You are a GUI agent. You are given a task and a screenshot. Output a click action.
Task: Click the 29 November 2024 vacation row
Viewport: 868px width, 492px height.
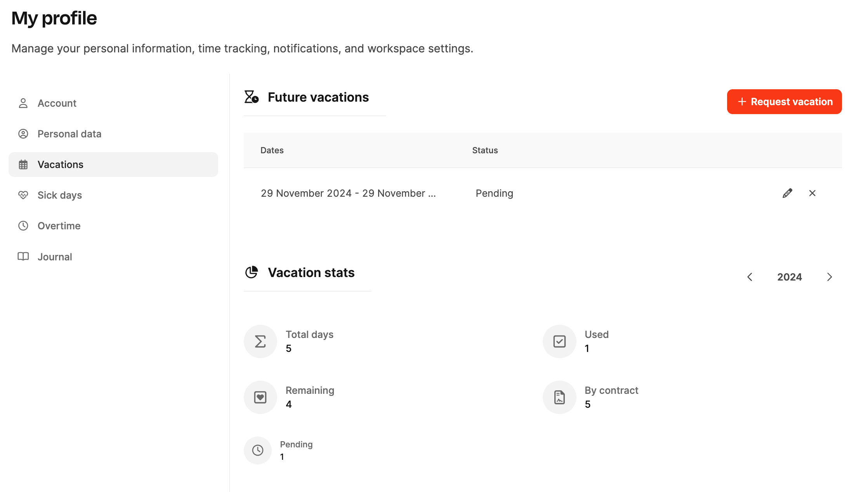pyautogui.click(x=348, y=193)
